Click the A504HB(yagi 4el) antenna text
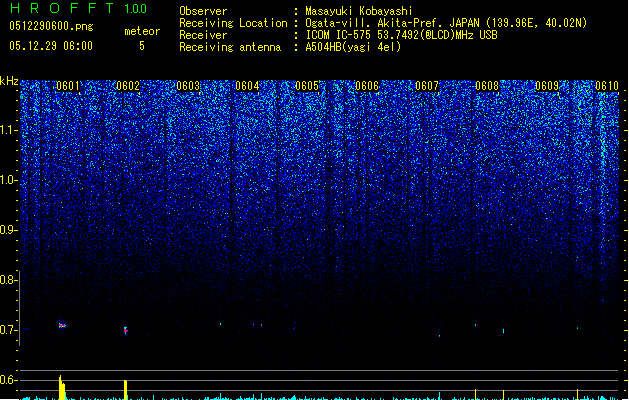 (x=353, y=47)
